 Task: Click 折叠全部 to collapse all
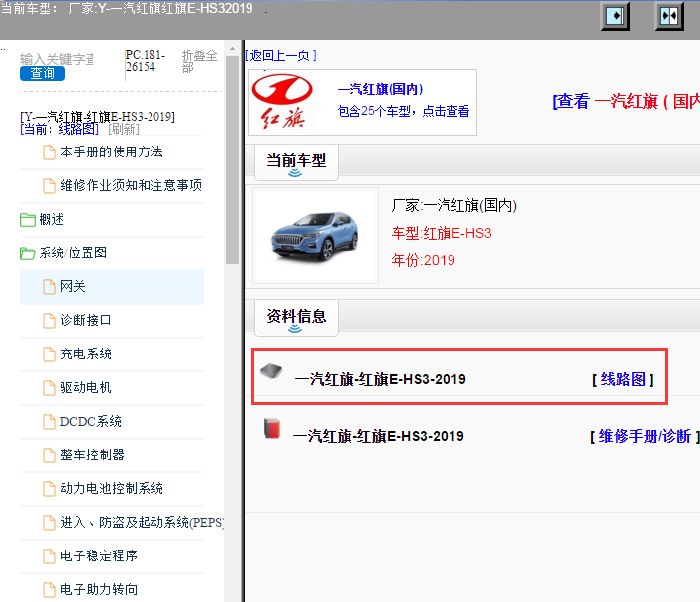199,61
